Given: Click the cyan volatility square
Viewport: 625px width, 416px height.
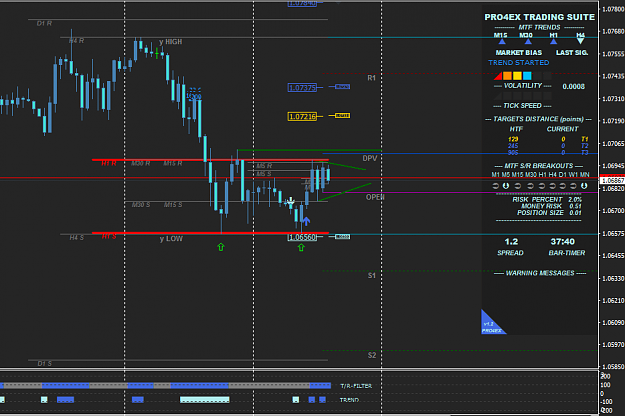Looking at the screenshot, I should (x=527, y=76).
